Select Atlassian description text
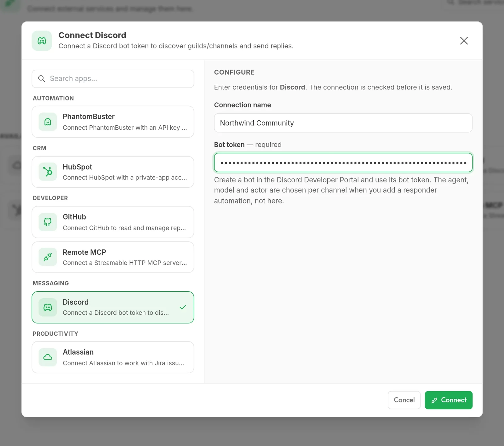 pyautogui.click(x=123, y=363)
